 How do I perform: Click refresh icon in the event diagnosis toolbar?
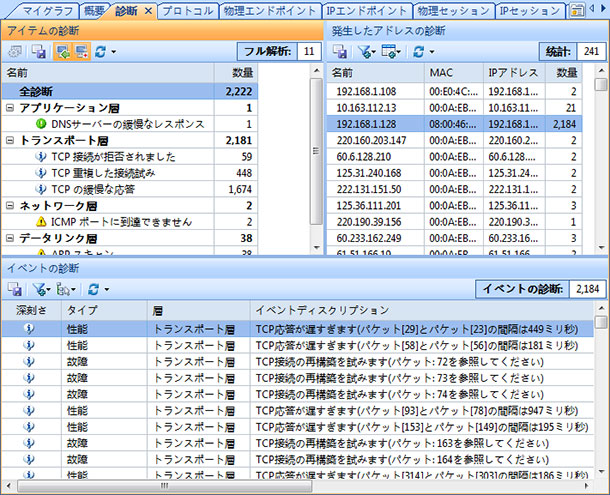point(94,289)
